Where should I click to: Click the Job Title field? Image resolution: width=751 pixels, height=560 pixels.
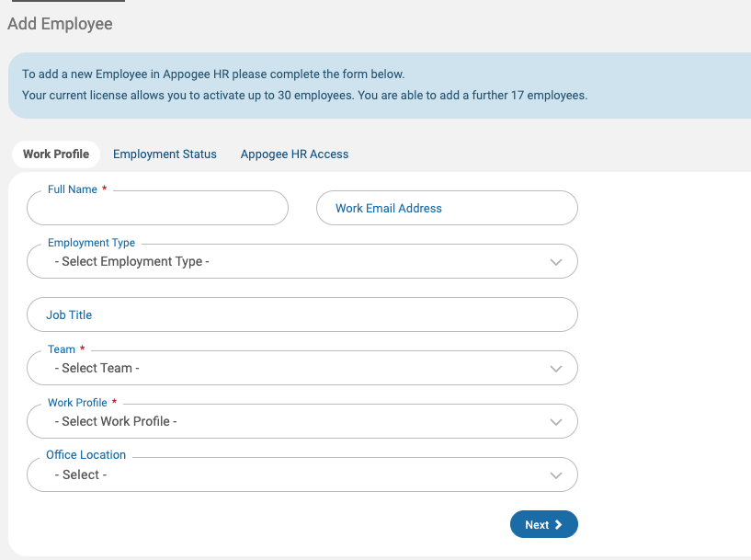click(302, 314)
